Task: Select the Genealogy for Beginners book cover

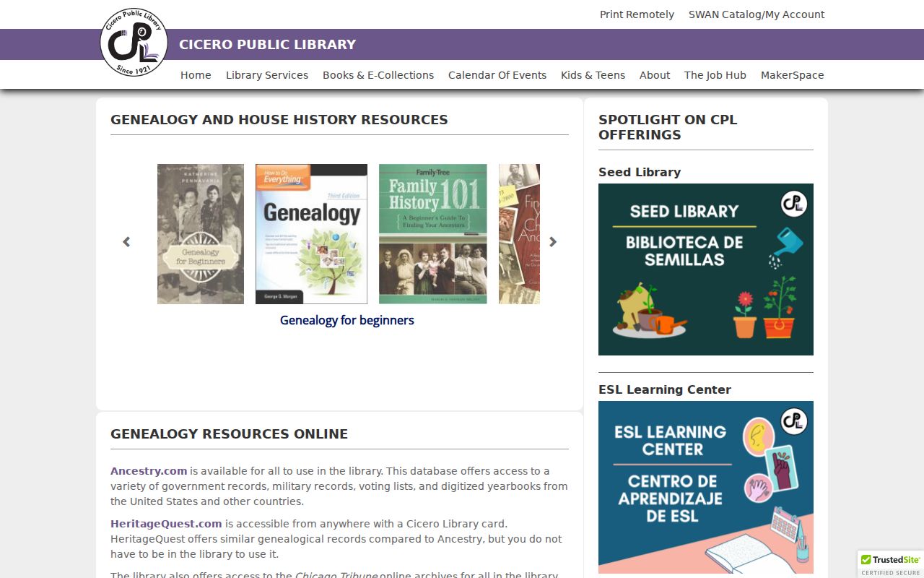Action: tap(201, 234)
